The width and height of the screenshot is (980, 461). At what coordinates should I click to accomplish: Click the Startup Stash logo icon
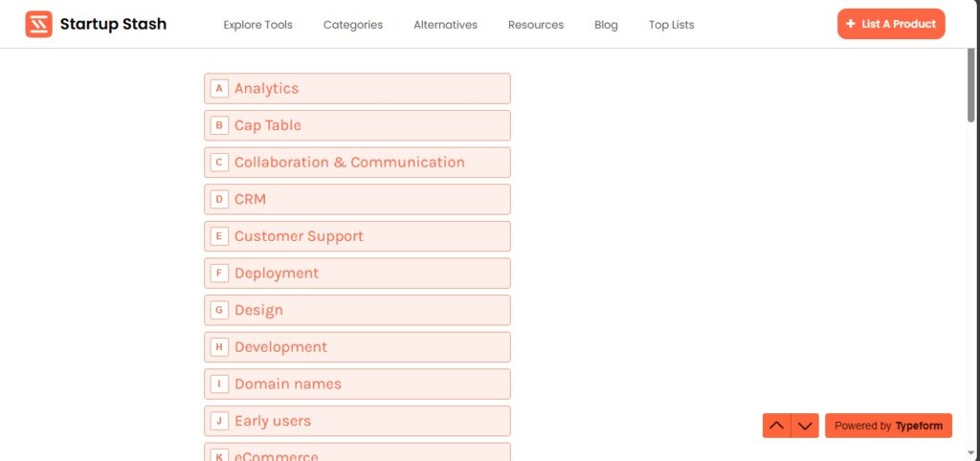pyautogui.click(x=38, y=24)
